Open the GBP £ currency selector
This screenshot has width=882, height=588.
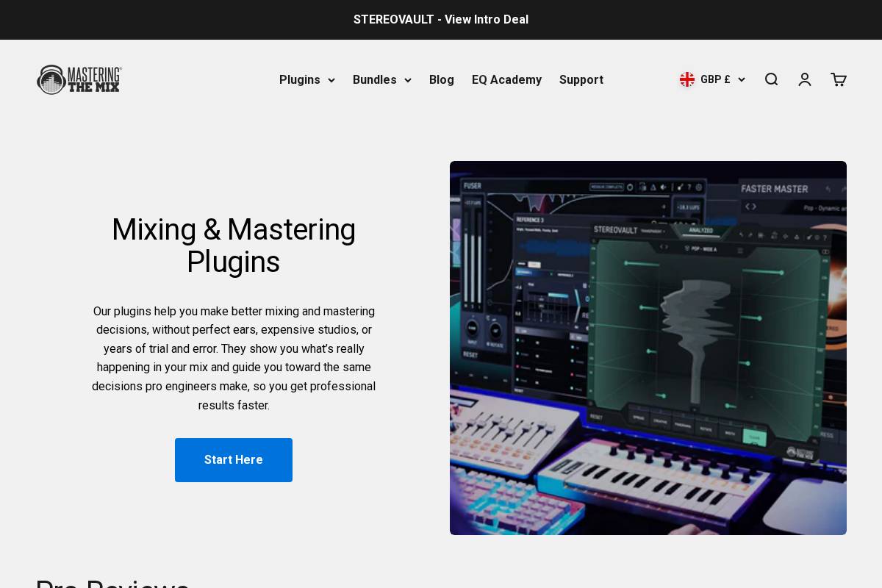pos(712,79)
